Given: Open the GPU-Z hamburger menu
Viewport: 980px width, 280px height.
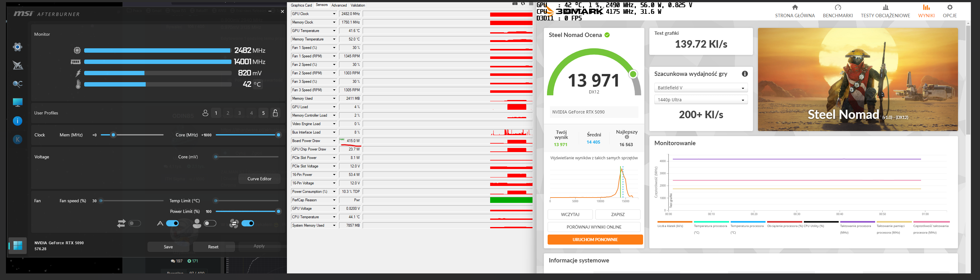Looking at the screenshot, I should [531, 3].
